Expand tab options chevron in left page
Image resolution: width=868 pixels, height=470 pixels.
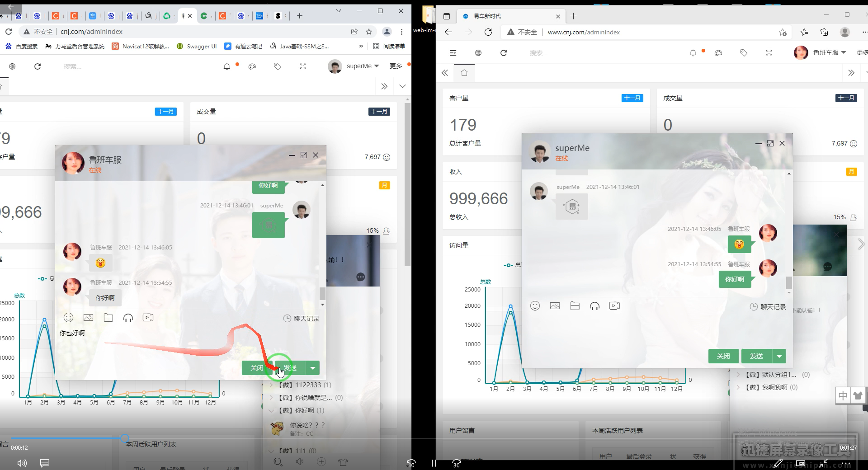point(402,86)
